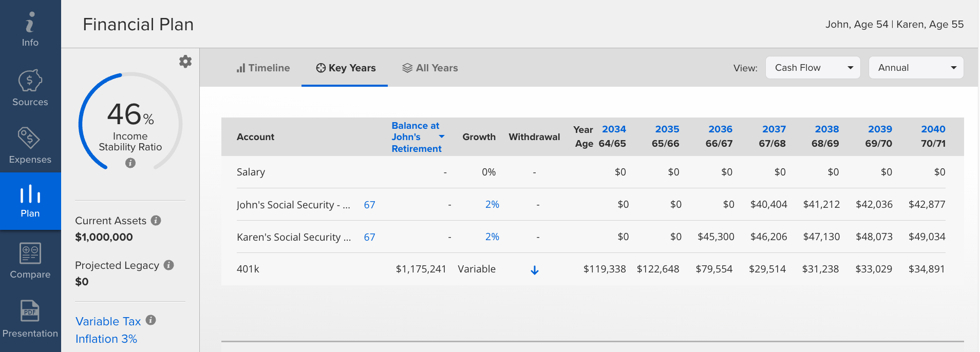980x352 pixels.
Task: Click the Variable Tax link
Action: 108,321
